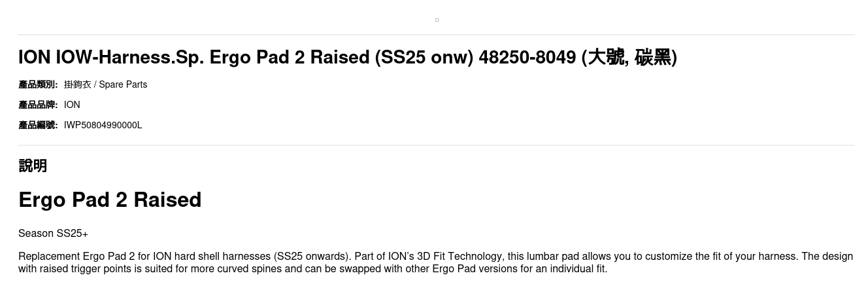Click the 產品類別 label
Image resolution: width=868 pixels, height=305 pixels.
click(x=38, y=84)
